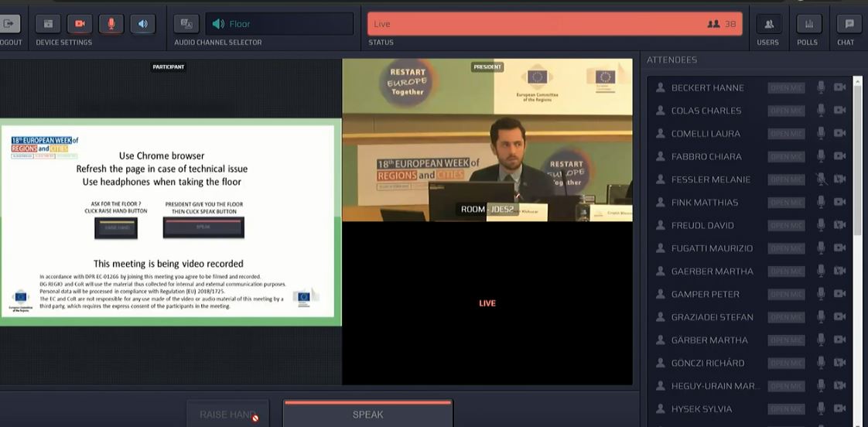Click camera icon for Colas Charles
The width and height of the screenshot is (868, 427).
(840, 110)
